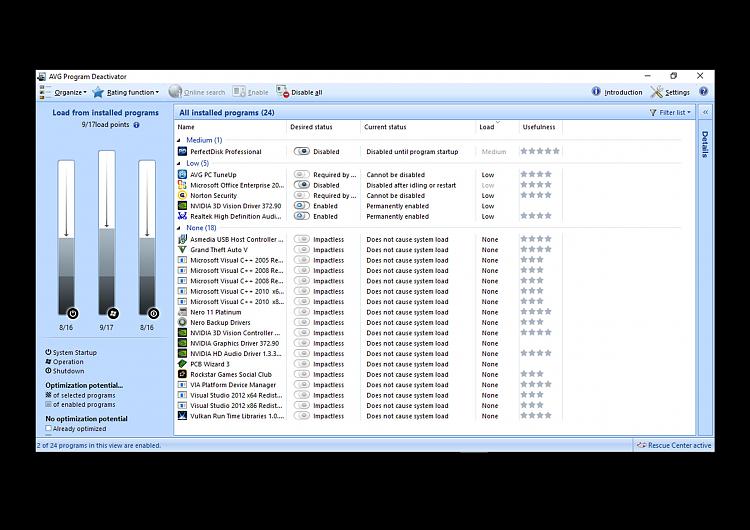The height and width of the screenshot is (530, 750).
Task: Check the Already optimized checkbox
Action: tap(48, 429)
